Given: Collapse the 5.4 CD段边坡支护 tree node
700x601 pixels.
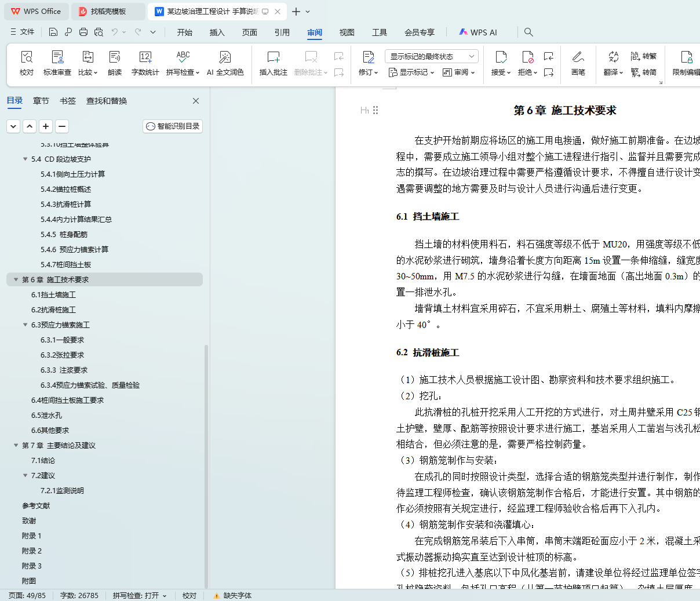Looking at the screenshot, I should pyautogui.click(x=25, y=159).
